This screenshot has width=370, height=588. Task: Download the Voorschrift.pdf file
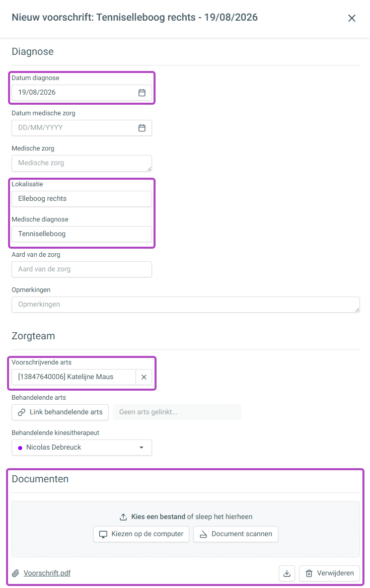(x=287, y=573)
